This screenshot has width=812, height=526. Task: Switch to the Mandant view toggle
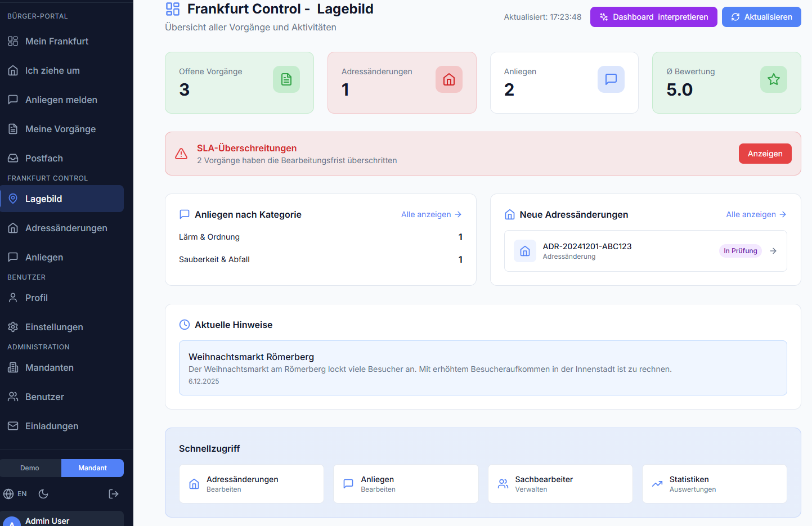pyautogui.click(x=92, y=467)
